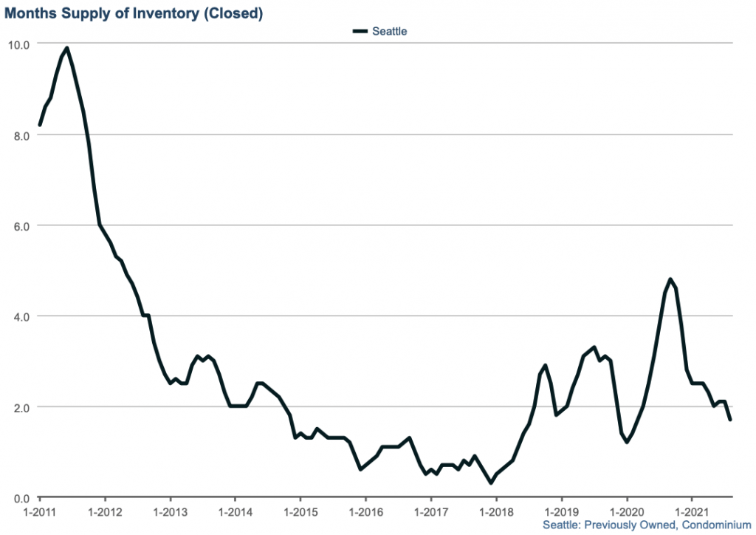Click the 10.0 y-axis label
Viewport: 756px width, 535px height.
point(19,44)
